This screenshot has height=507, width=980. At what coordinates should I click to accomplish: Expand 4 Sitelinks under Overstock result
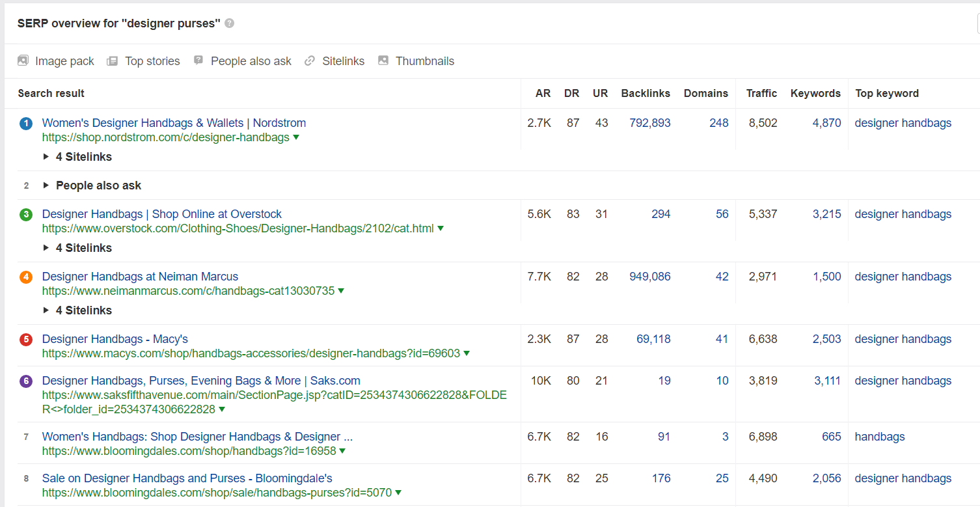tap(77, 248)
